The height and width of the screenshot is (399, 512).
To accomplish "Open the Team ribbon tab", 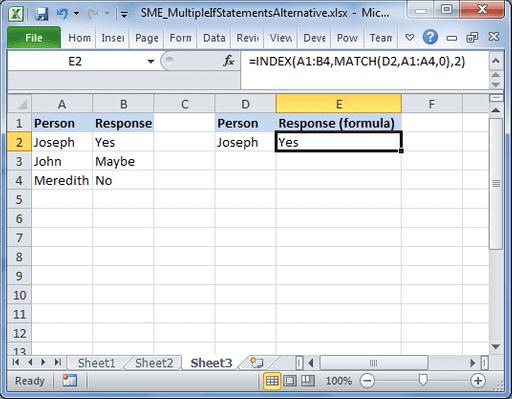I will 381,38.
